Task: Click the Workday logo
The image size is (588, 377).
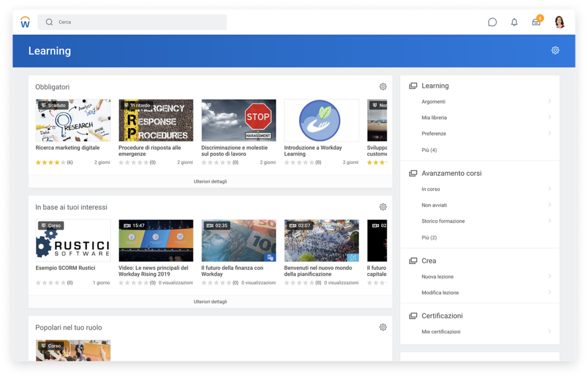Action: tap(25, 22)
